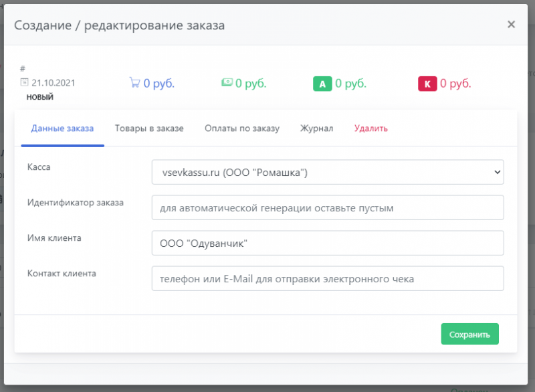535x392 pixels.
Task: Click the "#" order number symbol
Action: point(22,68)
